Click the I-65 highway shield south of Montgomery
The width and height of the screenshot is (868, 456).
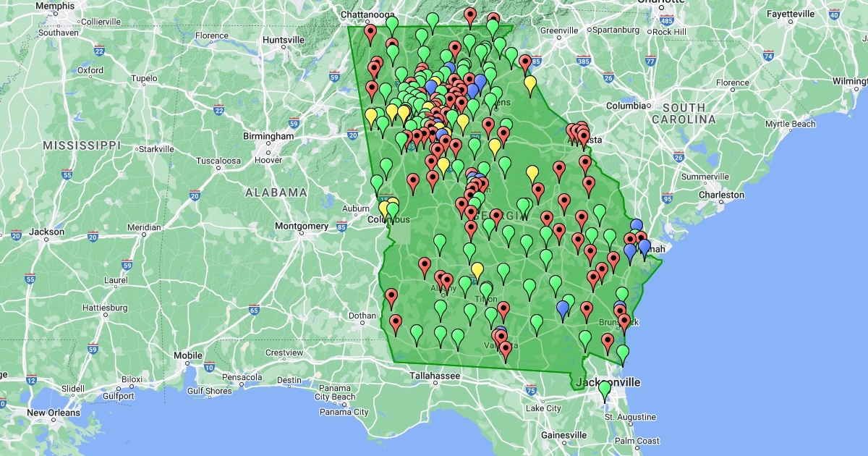pyautogui.click(x=254, y=310)
